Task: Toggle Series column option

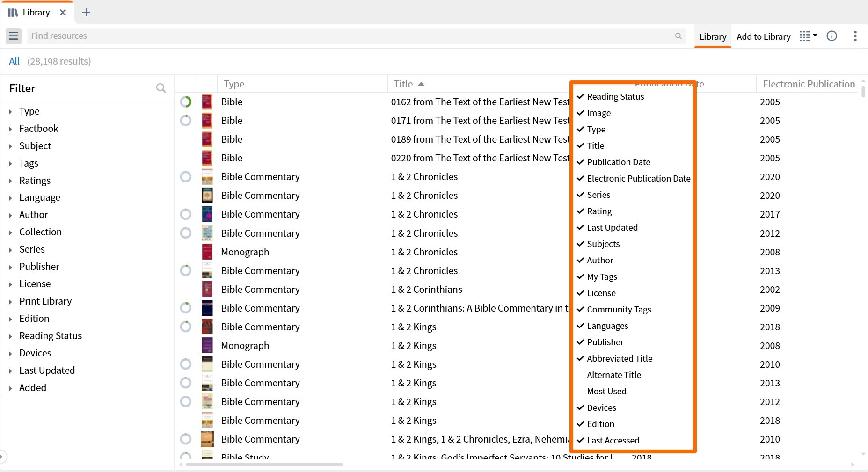Action: click(x=593, y=195)
